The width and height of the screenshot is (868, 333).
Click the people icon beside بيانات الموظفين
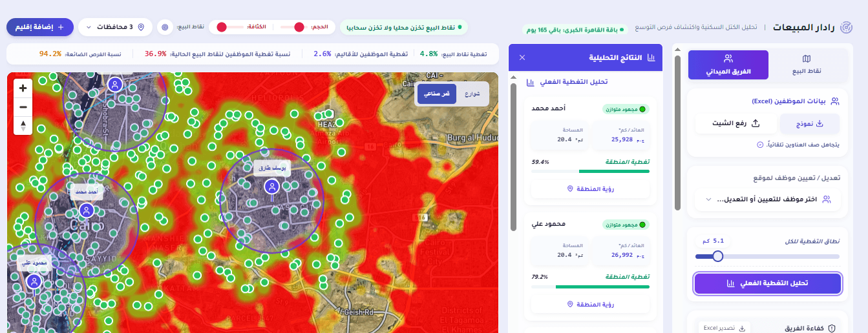tap(835, 101)
